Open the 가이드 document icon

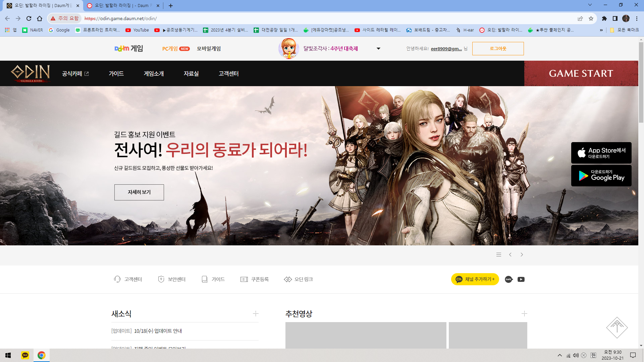[x=205, y=279]
